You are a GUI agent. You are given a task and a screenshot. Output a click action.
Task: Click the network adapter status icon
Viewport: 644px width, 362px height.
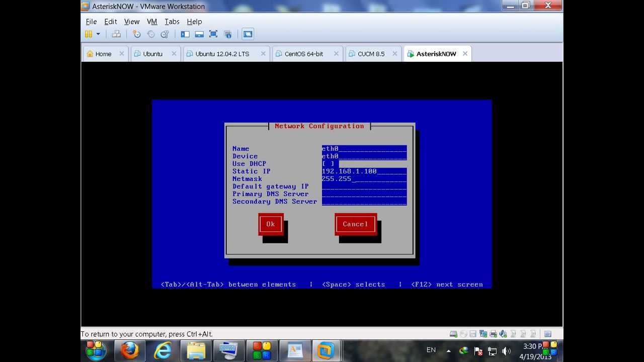pos(484,334)
